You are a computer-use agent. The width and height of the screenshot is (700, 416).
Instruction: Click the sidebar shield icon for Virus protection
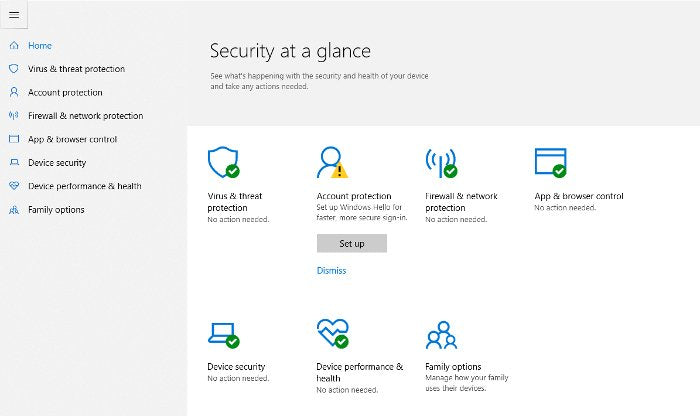pos(14,69)
